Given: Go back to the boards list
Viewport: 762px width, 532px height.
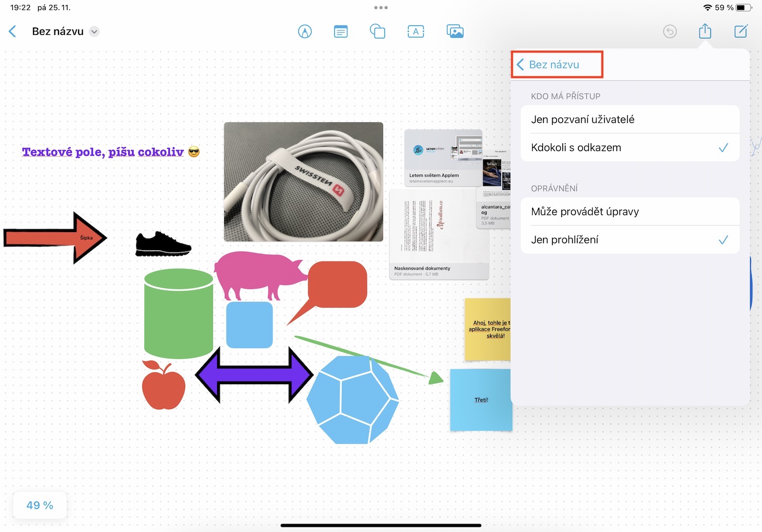Looking at the screenshot, I should coord(13,31).
